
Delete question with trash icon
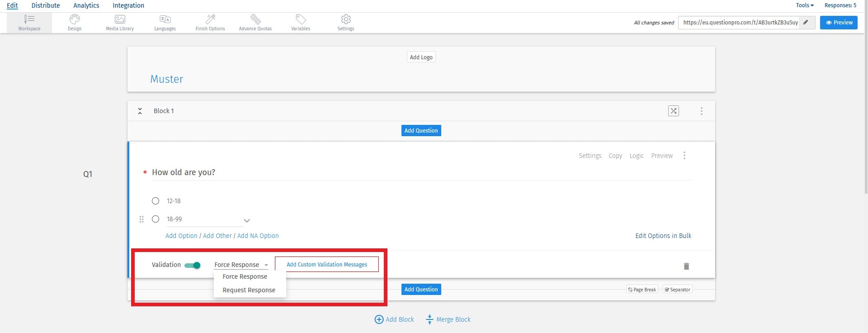(x=686, y=266)
